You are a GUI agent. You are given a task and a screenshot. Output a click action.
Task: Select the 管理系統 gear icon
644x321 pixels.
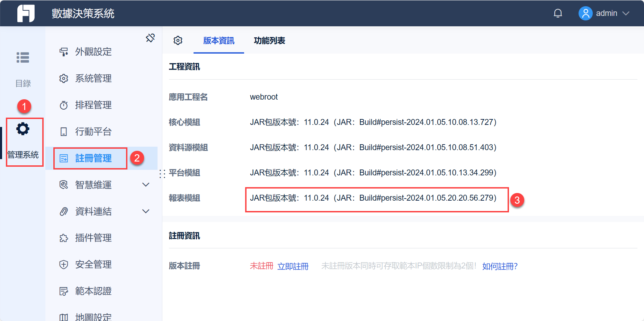[23, 129]
